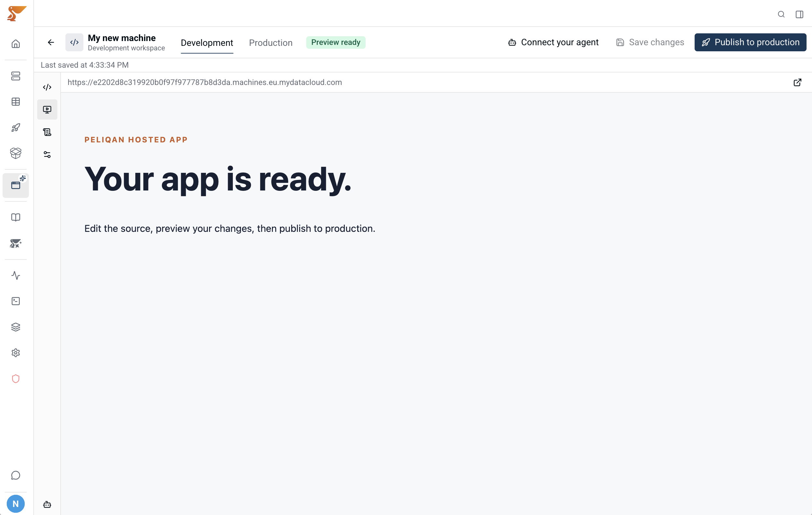Switch to the Development tab
The width and height of the screenshot is (812, 515).
click(x=207, y=43)
